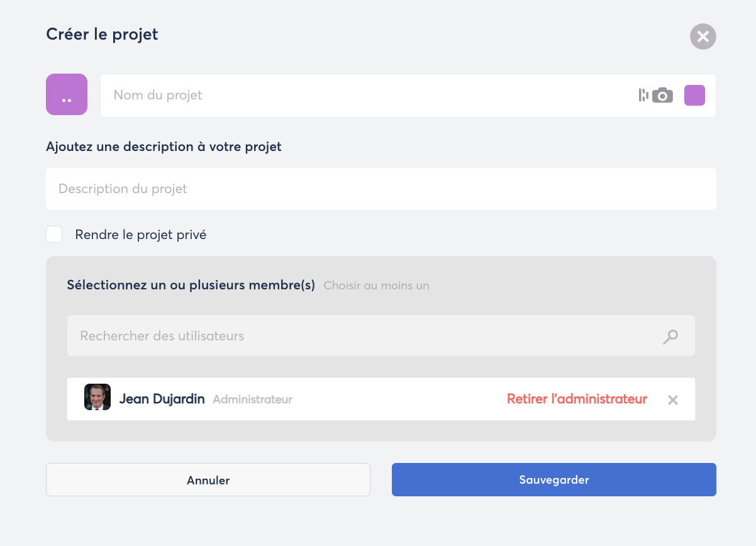The height and width of the screenshot is (546, 756).
Task: Click the camera icon to upload image
Action: (662, 96)
